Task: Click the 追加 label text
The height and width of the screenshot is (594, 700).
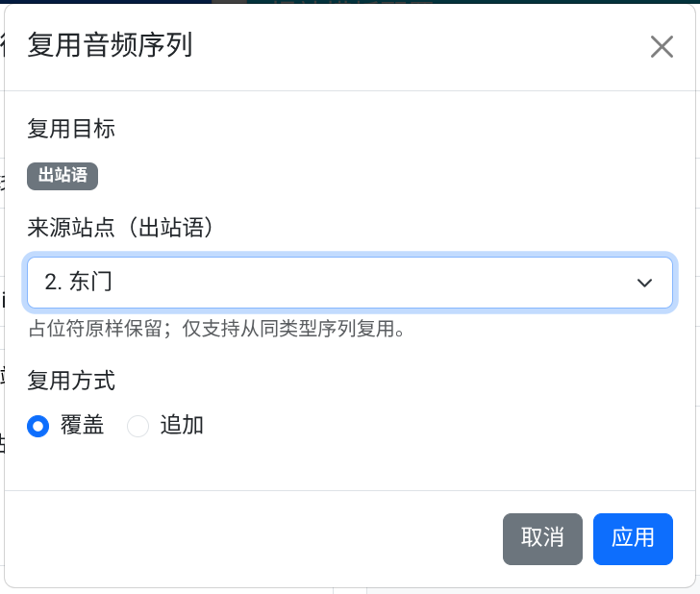Action: (182, 426)
